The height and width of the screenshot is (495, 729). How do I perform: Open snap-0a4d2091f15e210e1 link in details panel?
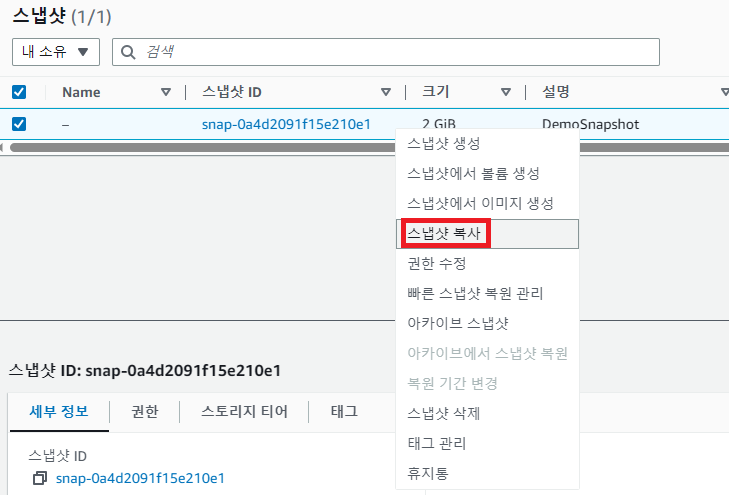(x=140, y=478)
